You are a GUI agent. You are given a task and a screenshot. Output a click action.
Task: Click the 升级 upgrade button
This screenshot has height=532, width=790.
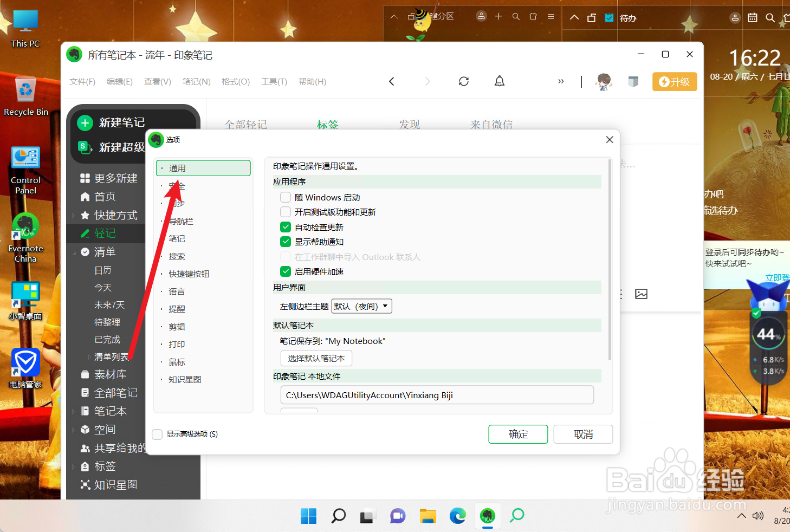(675, 81)
